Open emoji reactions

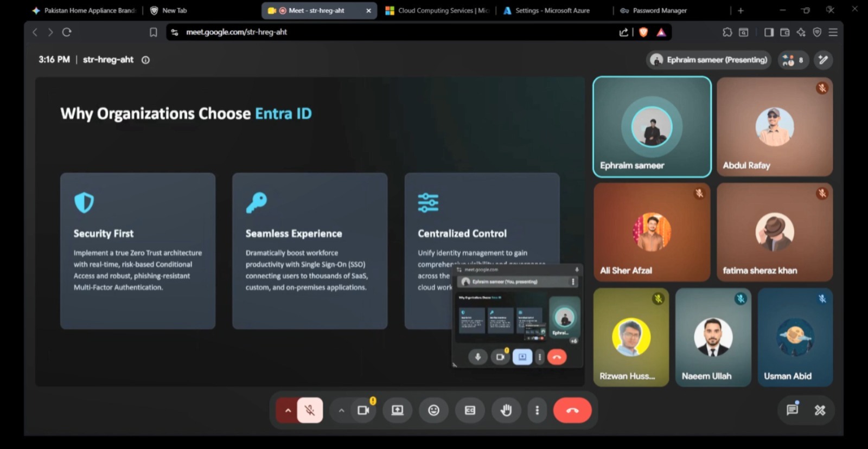click(433, 410)
